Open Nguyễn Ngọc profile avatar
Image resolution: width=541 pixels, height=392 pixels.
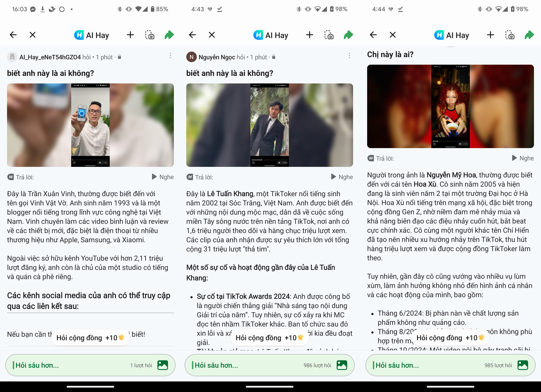tap(191, 57)
